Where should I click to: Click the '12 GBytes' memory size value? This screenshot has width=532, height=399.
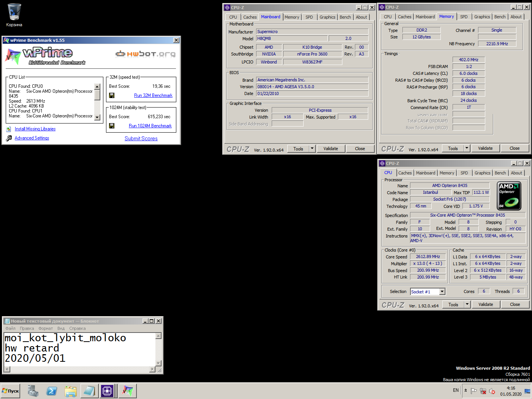coord(421,37)
